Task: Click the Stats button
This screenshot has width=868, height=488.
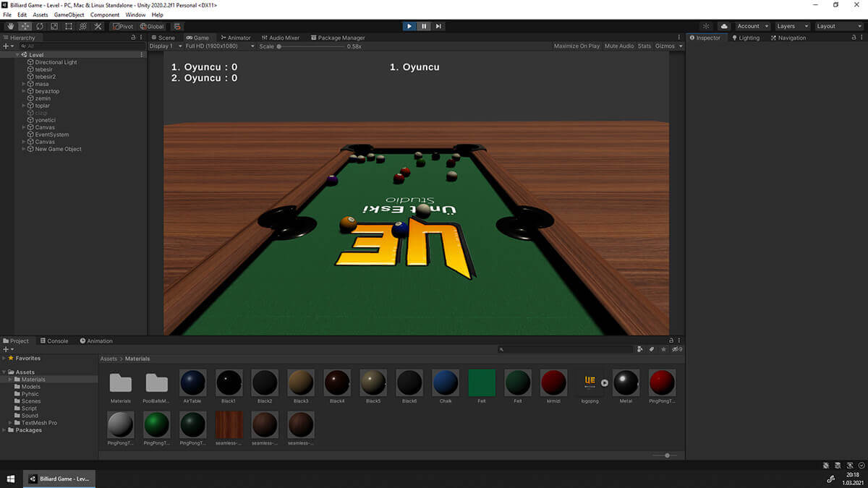Action: 644,46
